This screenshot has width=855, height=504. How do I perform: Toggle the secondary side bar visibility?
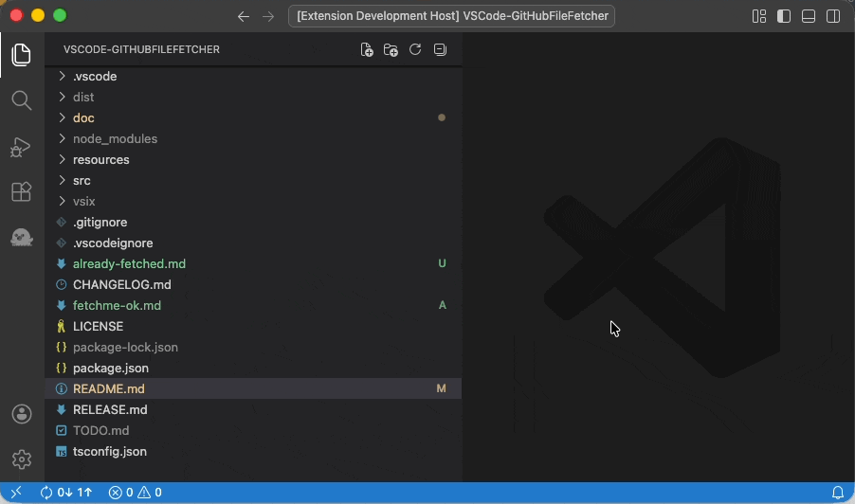(x=833, y=16)
